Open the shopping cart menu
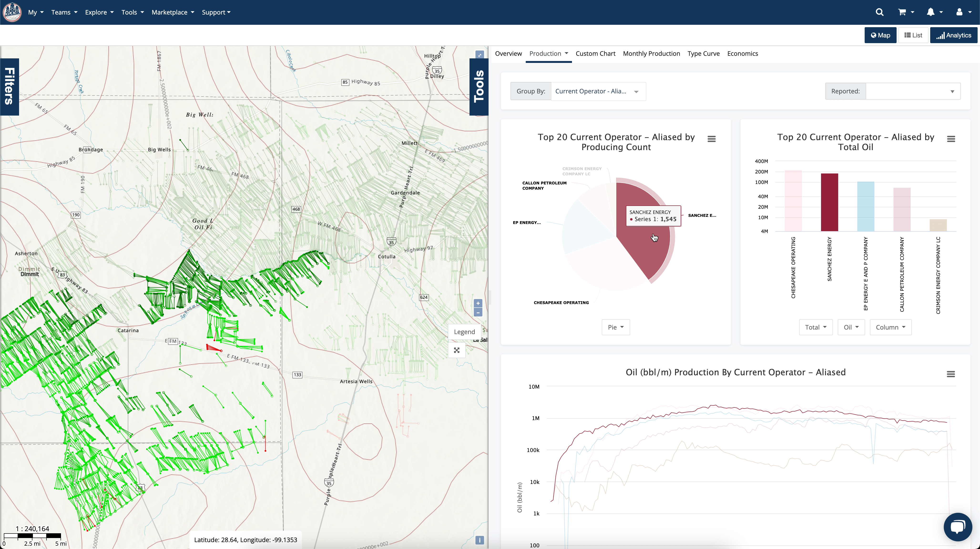The image size is (980, 549). [x=905, y=12]
